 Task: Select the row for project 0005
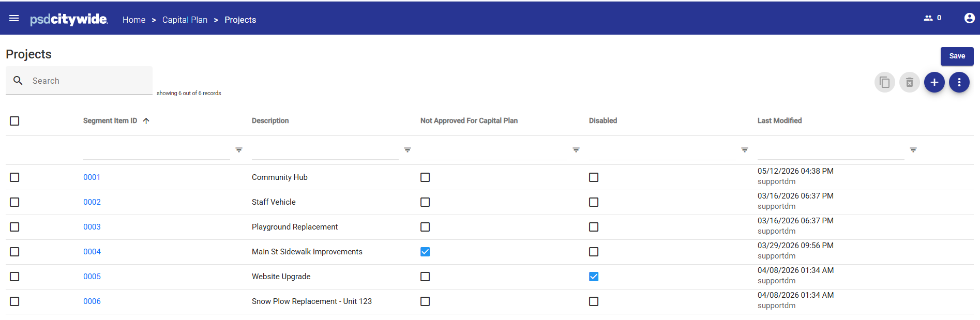click(14, 277)
